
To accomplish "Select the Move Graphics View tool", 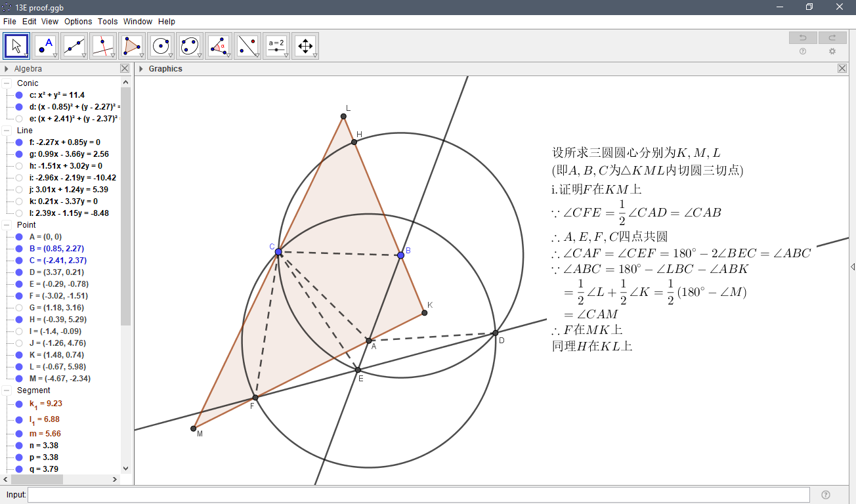I will [x=305, y=45].
